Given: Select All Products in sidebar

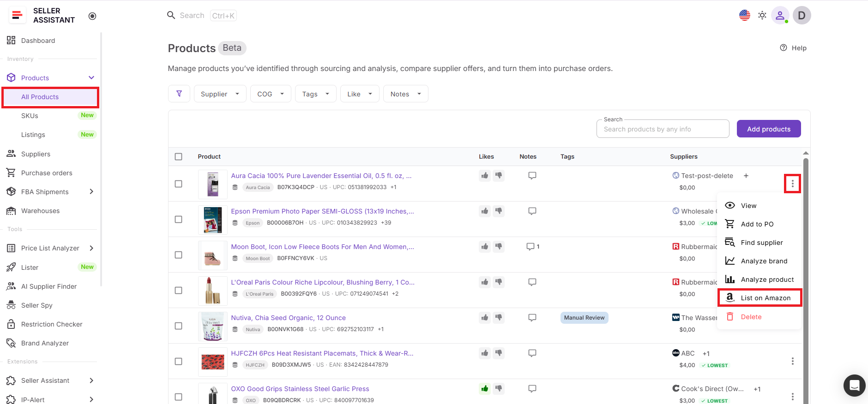Looking at the screenshot, I should point(50,97).
